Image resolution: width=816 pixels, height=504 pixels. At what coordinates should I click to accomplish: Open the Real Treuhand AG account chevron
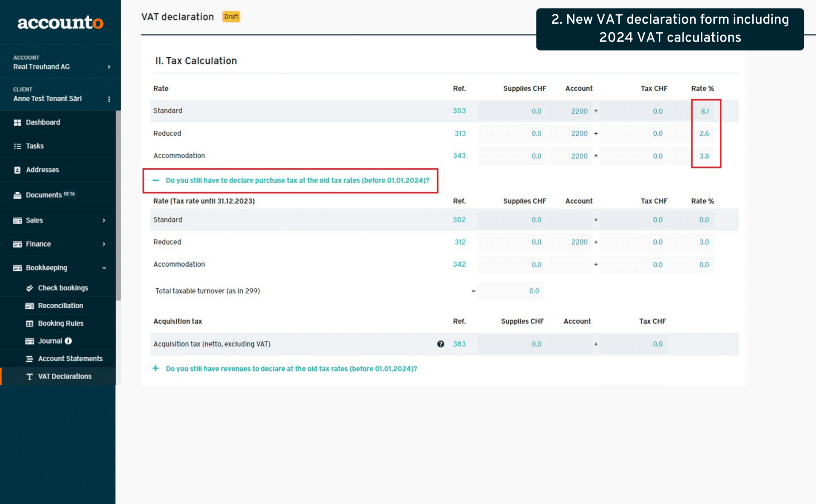[x=109, y=67]
